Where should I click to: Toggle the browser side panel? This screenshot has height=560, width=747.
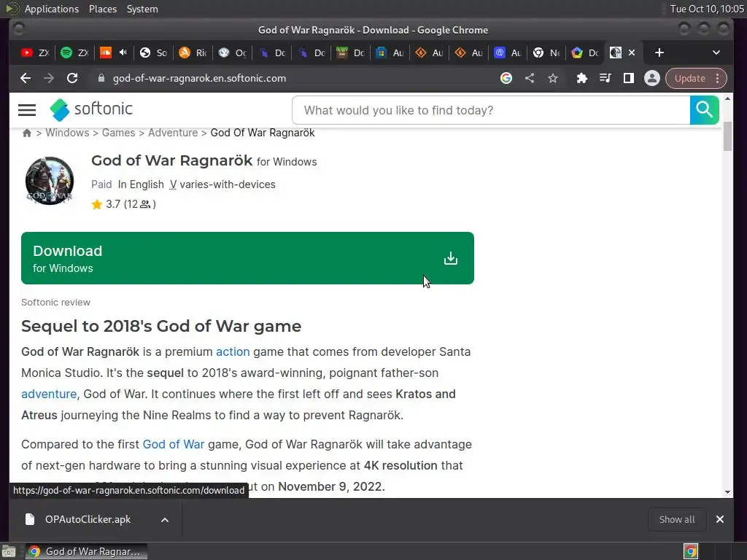[x=628, y=79]
